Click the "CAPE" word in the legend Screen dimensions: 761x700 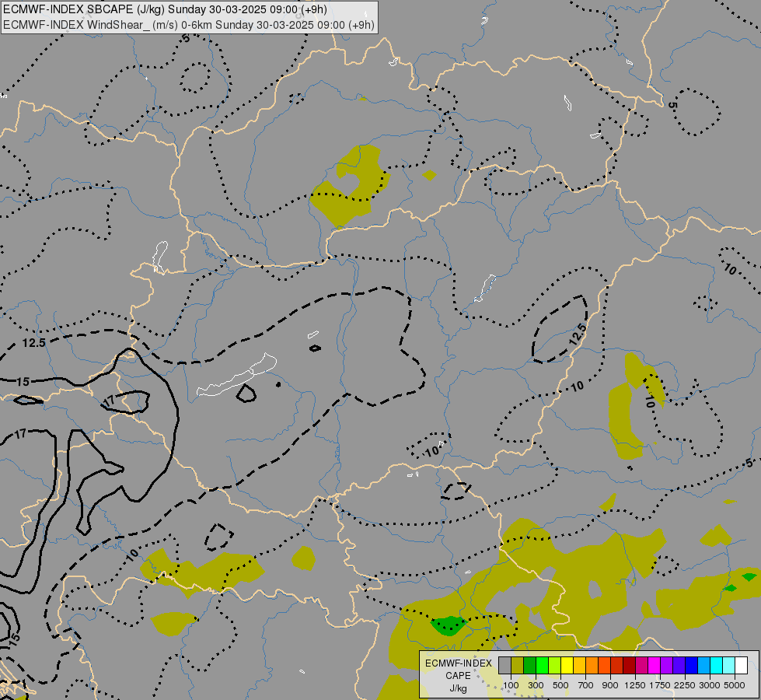458,676
